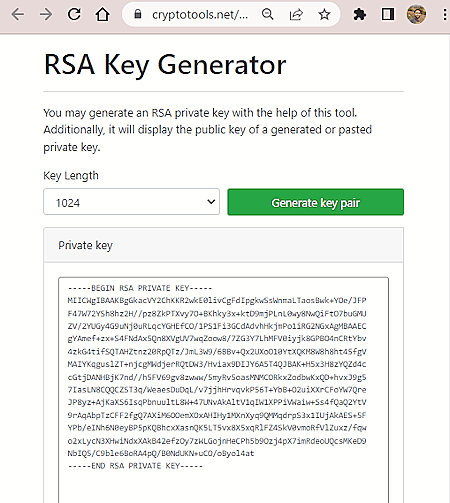The image size is (450, 503).
Task: Open the Chrome three-dot menu
Action: click(445, 14)
